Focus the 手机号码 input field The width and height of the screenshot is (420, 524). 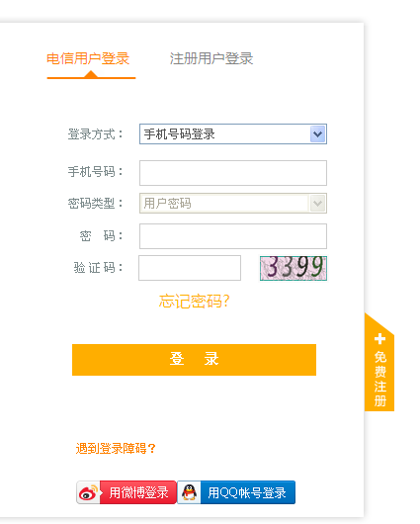click(x=233, y=173)
